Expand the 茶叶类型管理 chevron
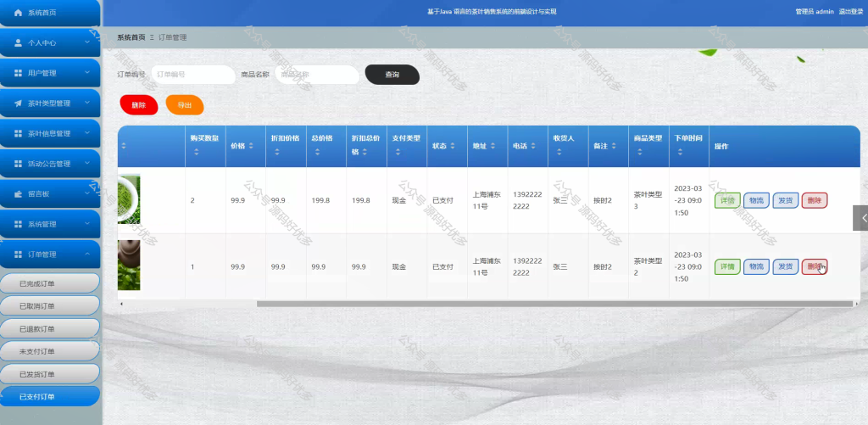Image resolution: width=868 pixels, height=425 pixels. click(x=87, y=103)
